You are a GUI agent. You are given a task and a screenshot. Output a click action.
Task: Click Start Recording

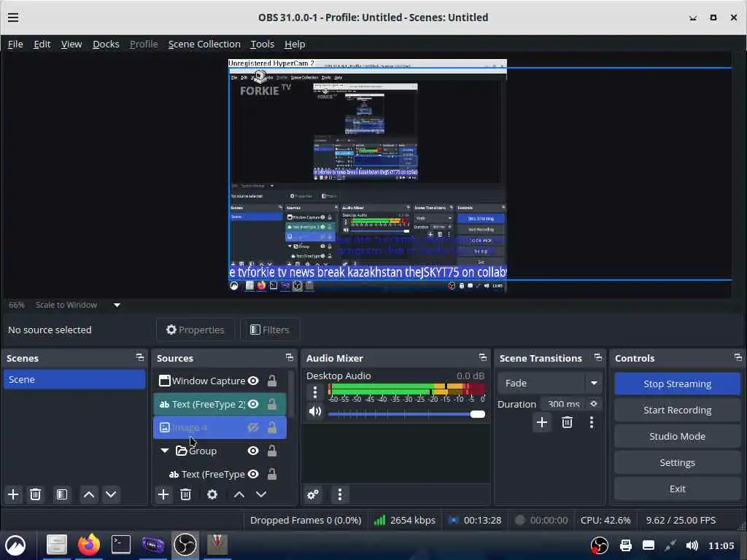click(677, 410)
